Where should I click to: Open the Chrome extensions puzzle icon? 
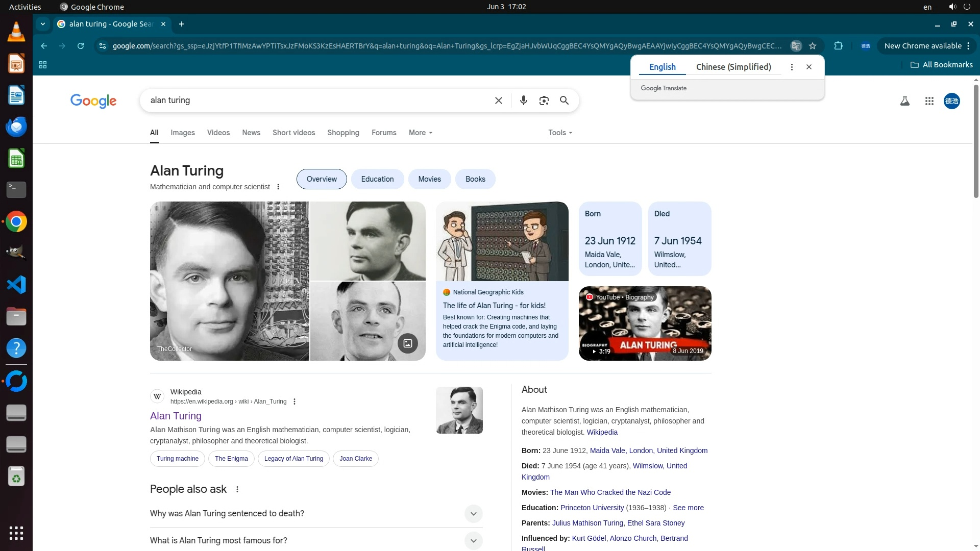[x=838, y=46]
